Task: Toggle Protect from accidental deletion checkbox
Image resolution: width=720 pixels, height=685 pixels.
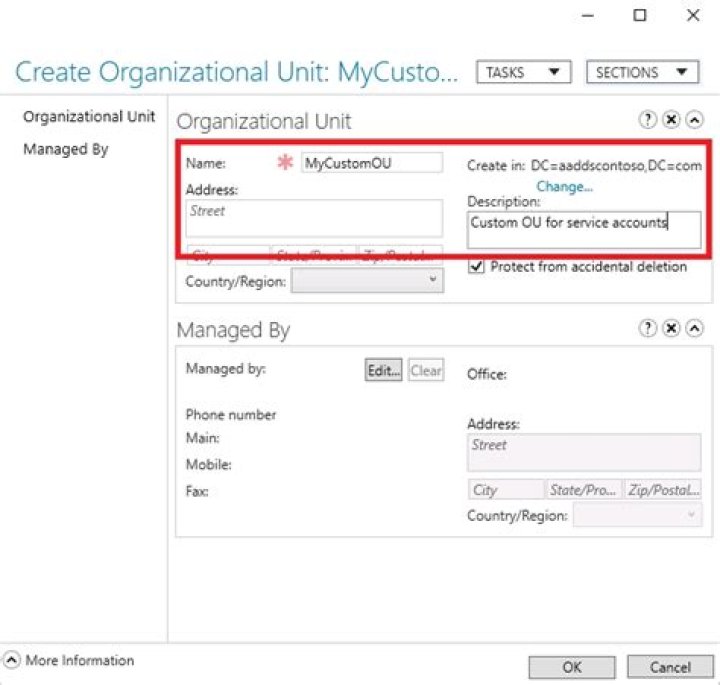Action: click(x=476, y=266)
